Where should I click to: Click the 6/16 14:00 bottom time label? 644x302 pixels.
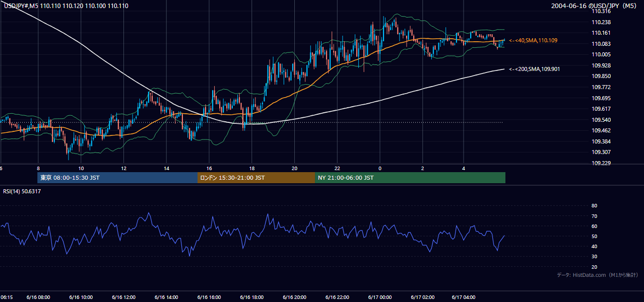[x=166, y=297]
